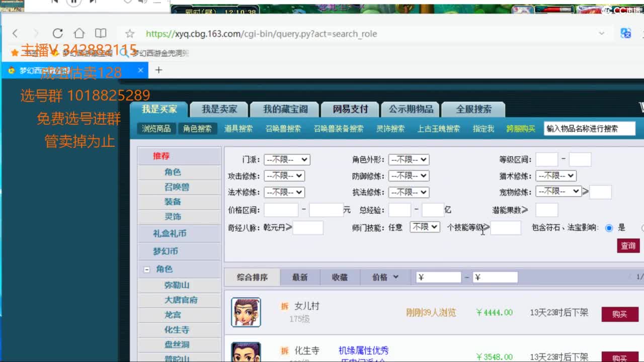Select 弥勒山 in sidebar

click(177, 285)
